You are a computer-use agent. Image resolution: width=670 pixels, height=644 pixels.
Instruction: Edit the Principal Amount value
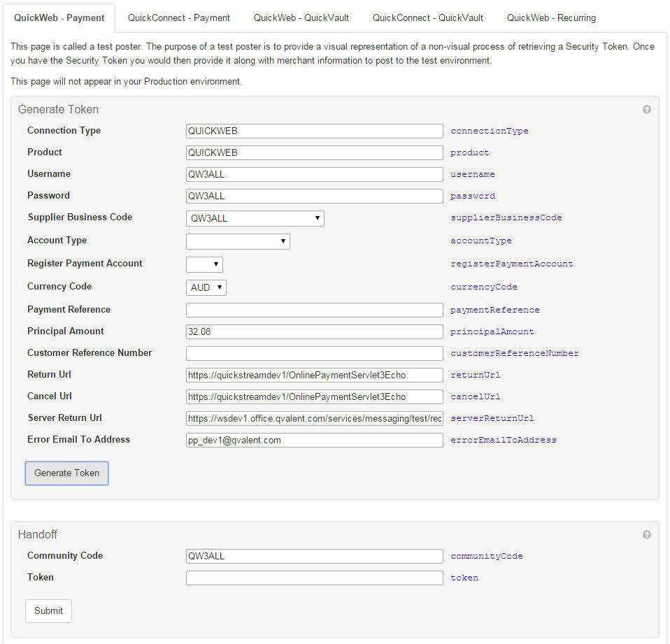[314, 331]
